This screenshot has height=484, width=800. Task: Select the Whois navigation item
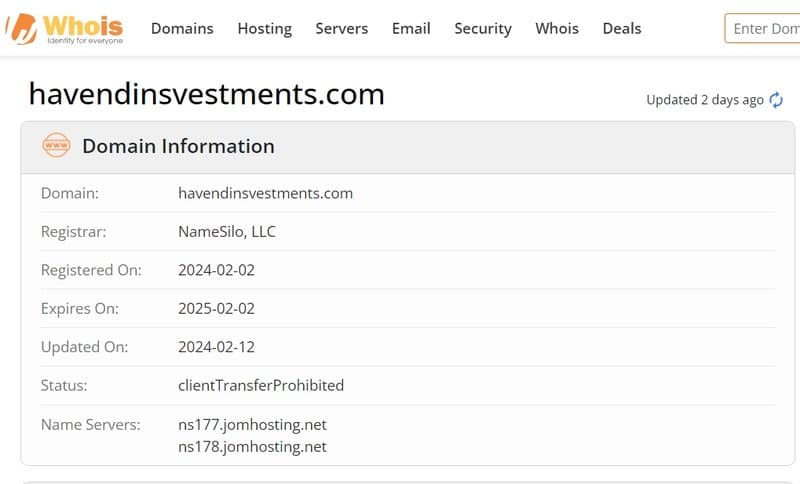point(557,29)
